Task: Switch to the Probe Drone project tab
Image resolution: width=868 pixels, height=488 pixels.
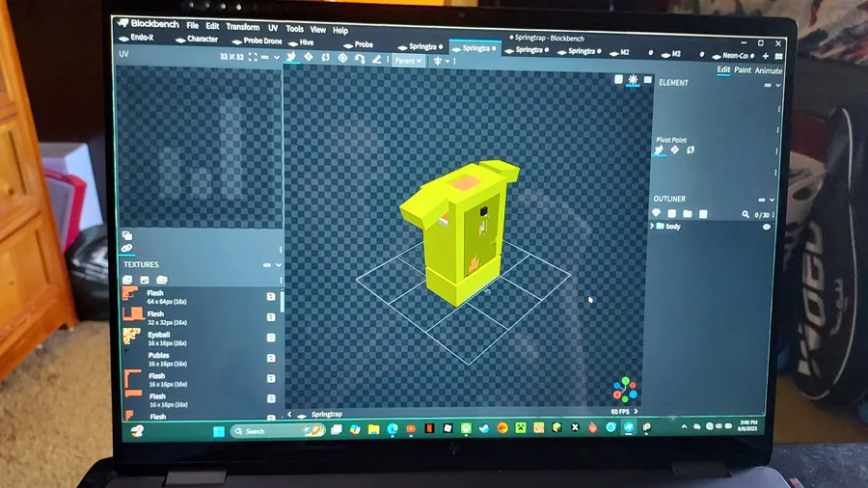Action: (x=257, y=41)
